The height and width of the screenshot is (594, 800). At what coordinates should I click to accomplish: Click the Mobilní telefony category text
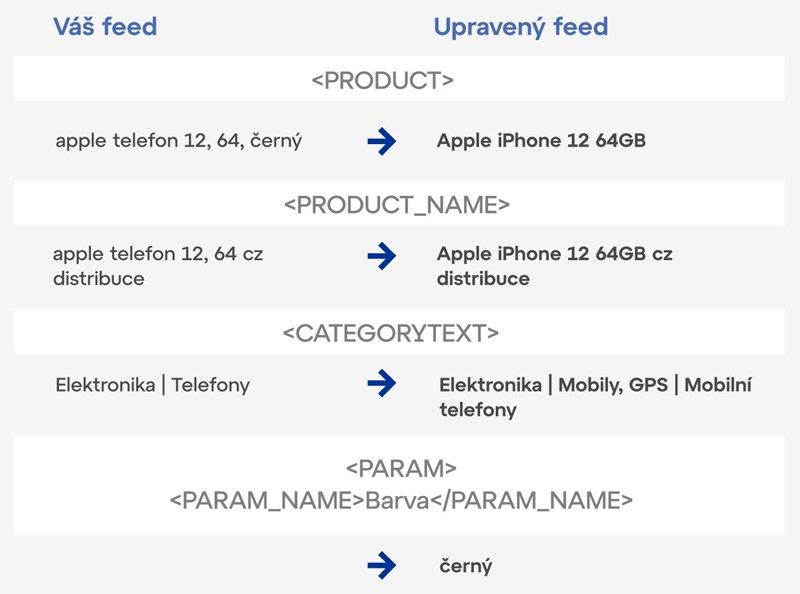[x=595, y=397]
